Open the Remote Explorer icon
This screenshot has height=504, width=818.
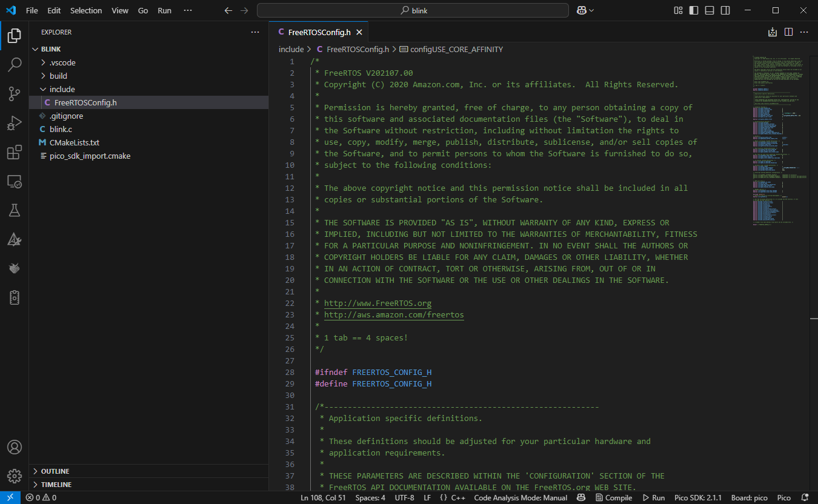click(15, 181)
